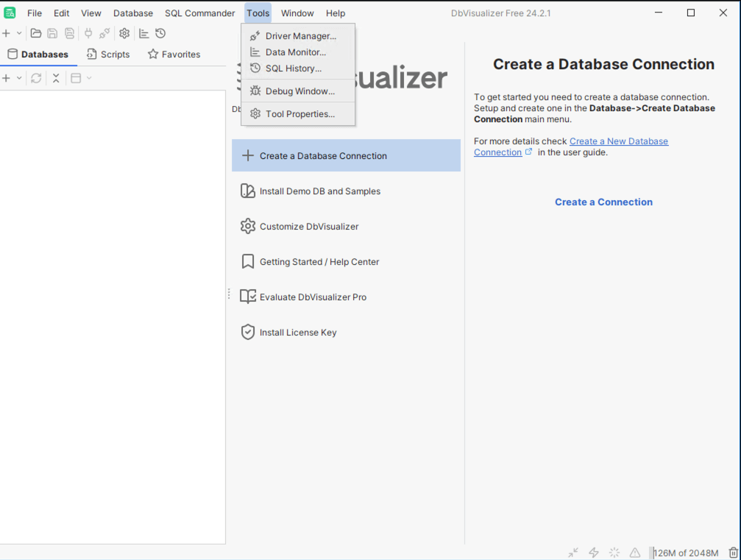Open the Data Monitor chart toolbar icon
Viewport: 741px width, 560px height.
pos(144,33)
